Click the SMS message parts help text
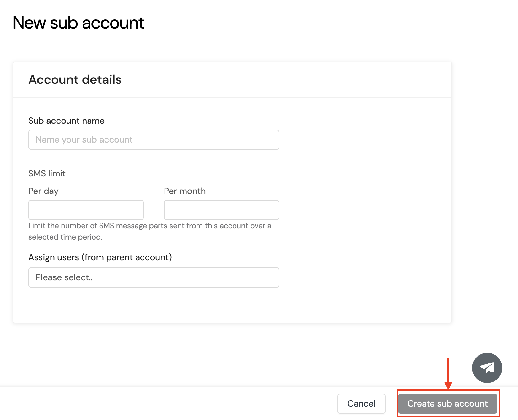 pos(150,231)
